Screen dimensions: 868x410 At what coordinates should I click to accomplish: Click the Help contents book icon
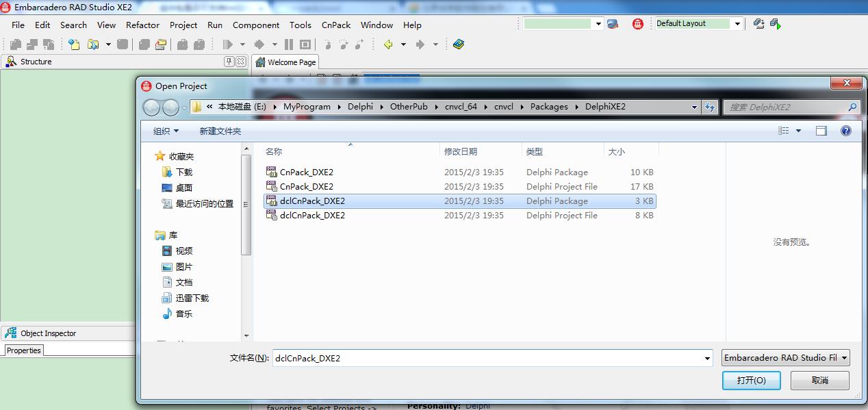point(459,44)
